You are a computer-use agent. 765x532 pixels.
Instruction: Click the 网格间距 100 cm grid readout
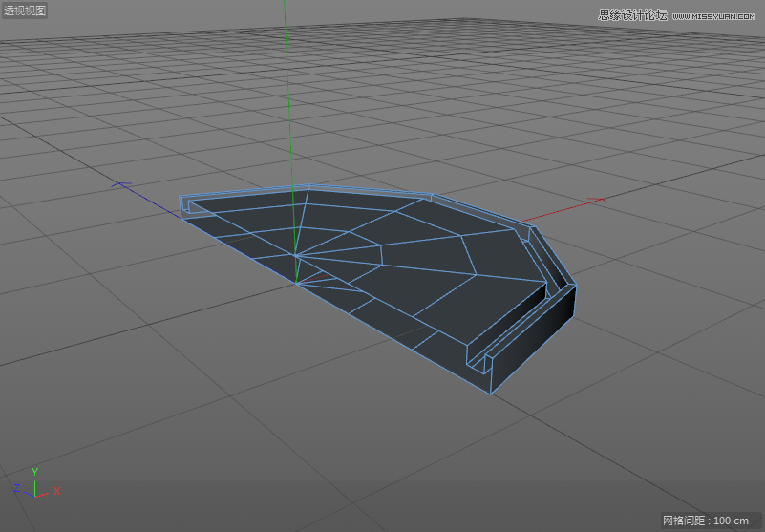(706, 521)
